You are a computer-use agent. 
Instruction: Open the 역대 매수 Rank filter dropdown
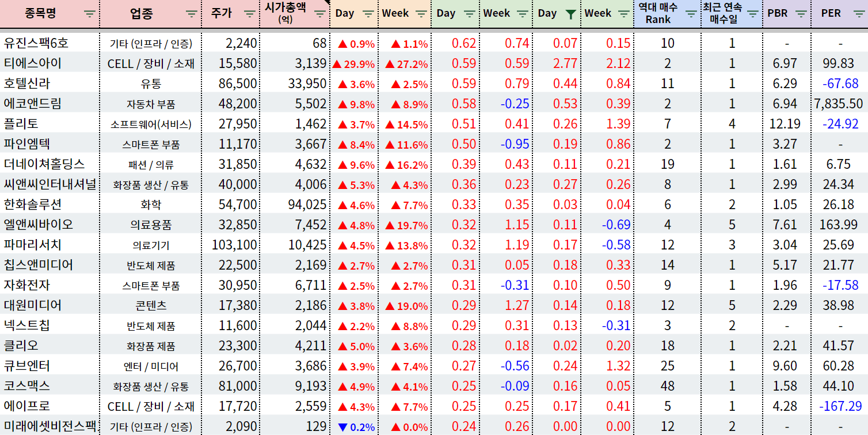coord(691,14)
